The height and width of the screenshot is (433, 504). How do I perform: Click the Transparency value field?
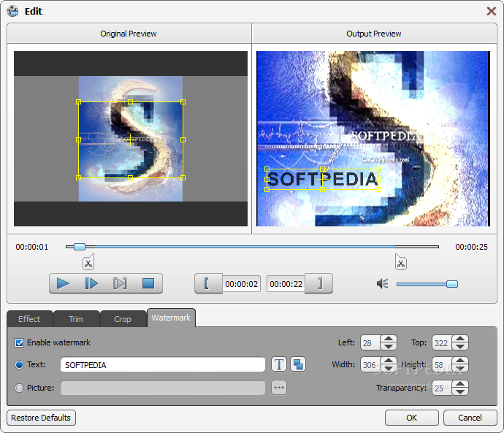[442, 388]
